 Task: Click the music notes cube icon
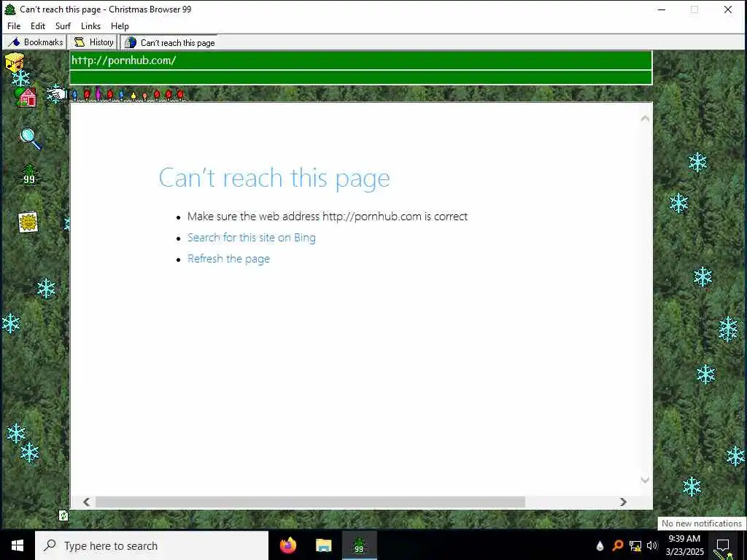pyautogui.click(x=15, y=63)
